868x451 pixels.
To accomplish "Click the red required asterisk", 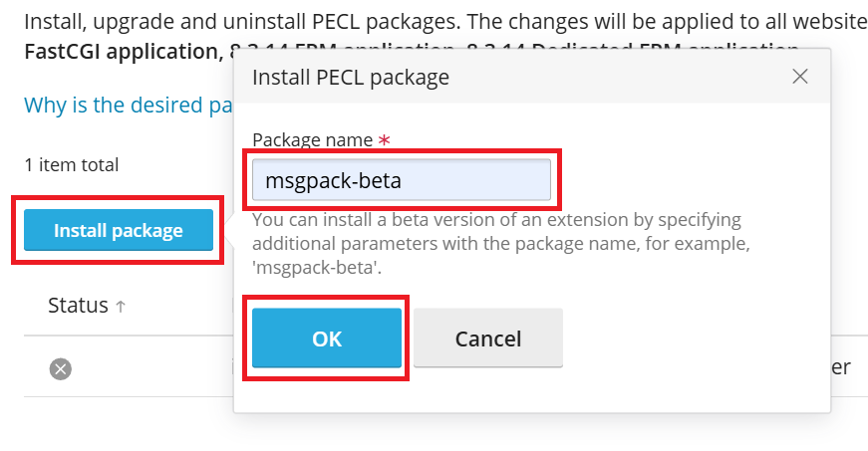I will (383, 140).
